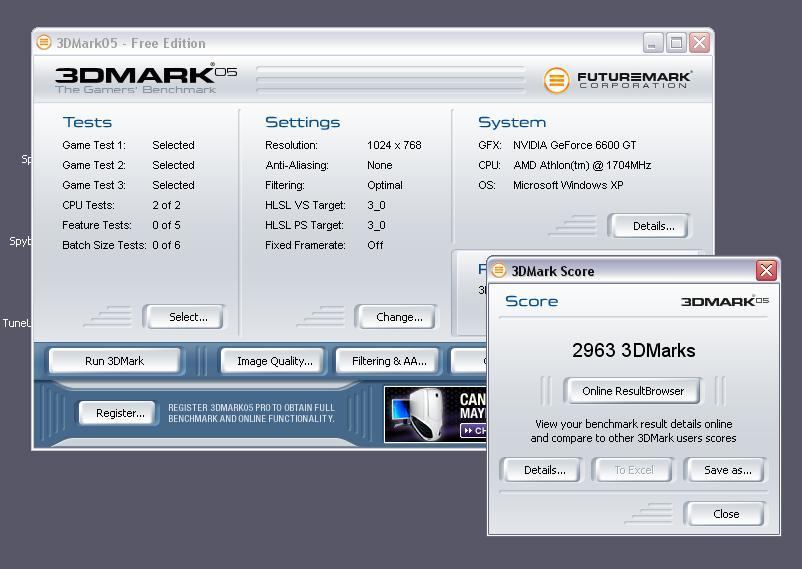Open the Online ResultBrowser
The height and width of the screenshot is (569, 802).
(633, 391)
